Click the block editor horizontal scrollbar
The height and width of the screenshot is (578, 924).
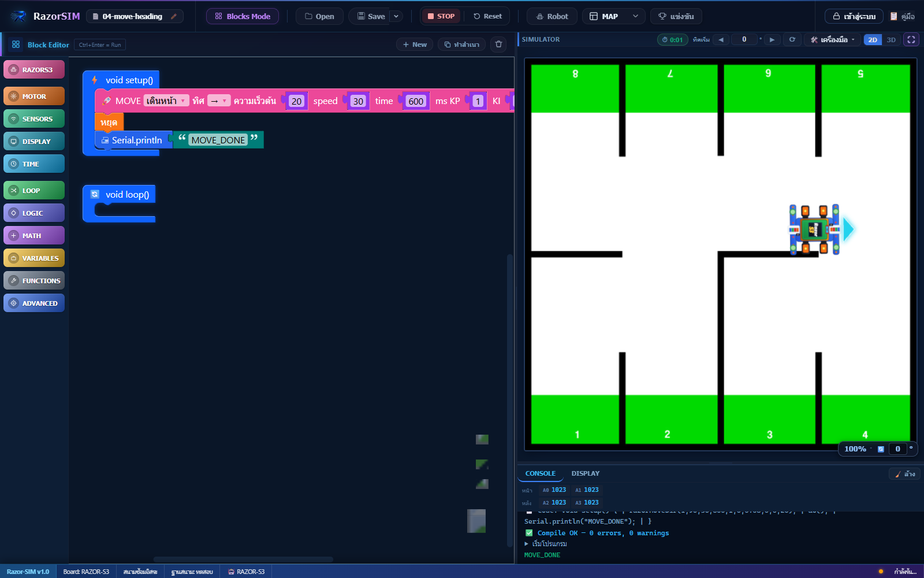click(x=243, y=559)
